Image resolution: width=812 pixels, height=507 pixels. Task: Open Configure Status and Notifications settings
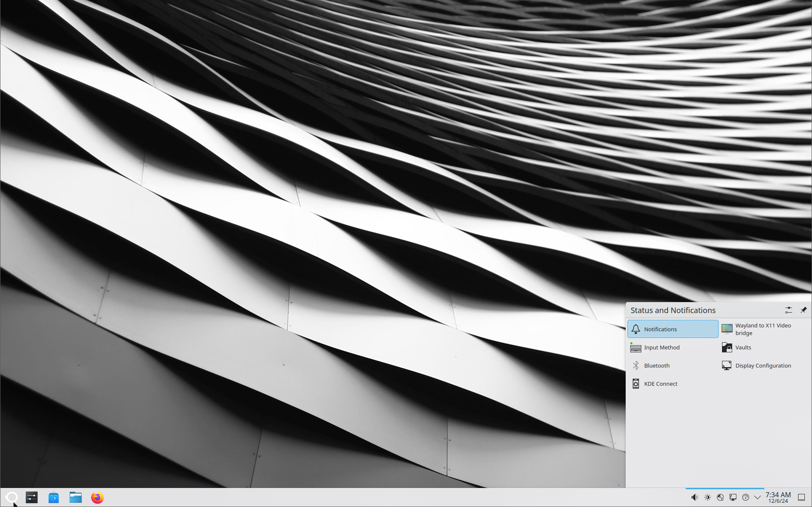click(788, 310)
